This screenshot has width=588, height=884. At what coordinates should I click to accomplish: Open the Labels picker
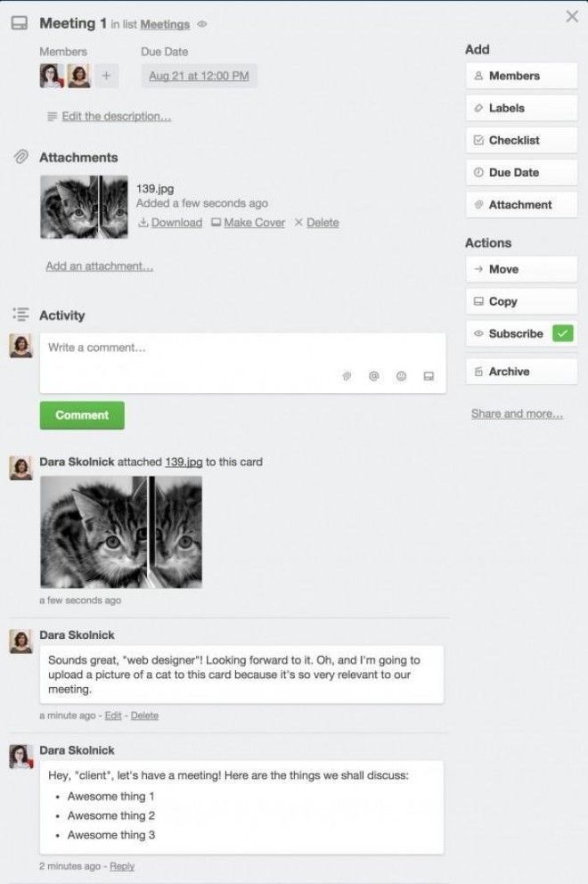click(521, 108)
